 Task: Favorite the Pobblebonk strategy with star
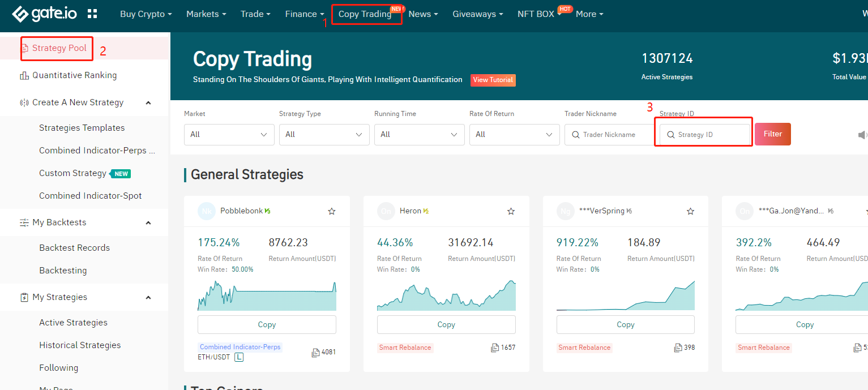click(x=332, y=211)
